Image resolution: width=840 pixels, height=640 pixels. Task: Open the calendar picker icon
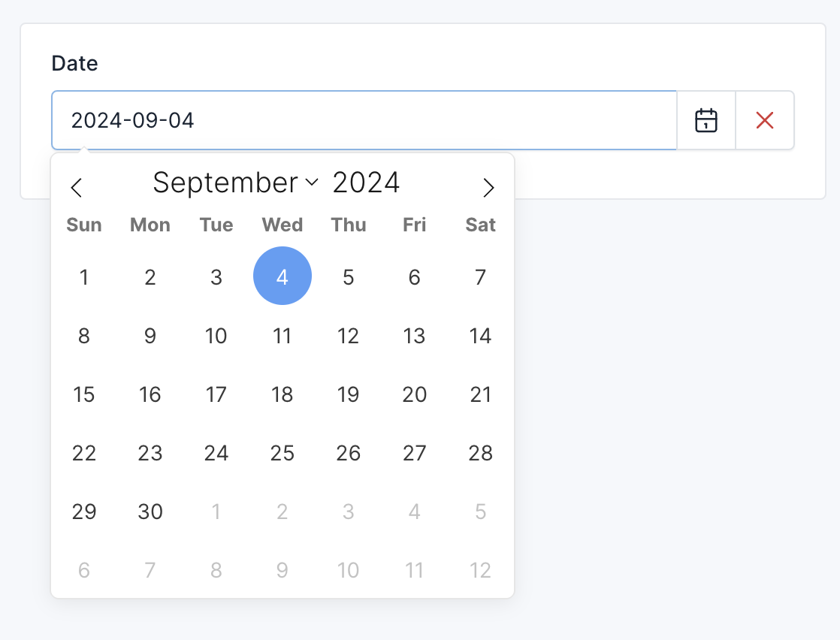(706, 120)
